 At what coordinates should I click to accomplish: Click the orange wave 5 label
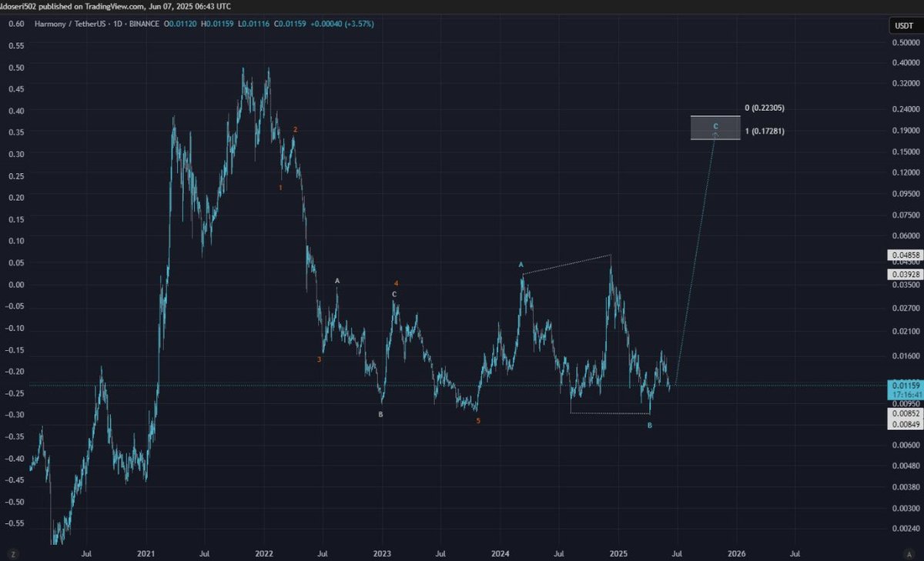coord(477,421)
